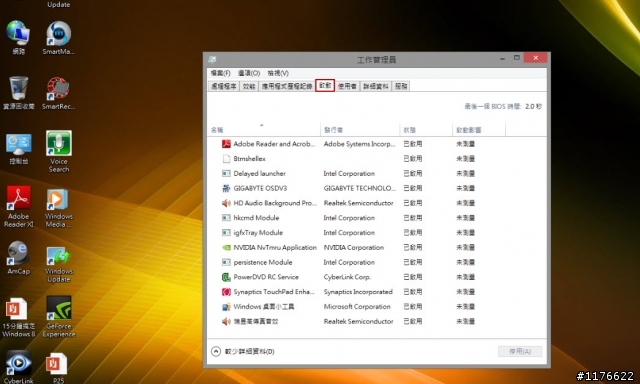Collapse view with 較少詳細資料(D) arrow
This screenshot has height=384, width=640.
tap(216, 351)
